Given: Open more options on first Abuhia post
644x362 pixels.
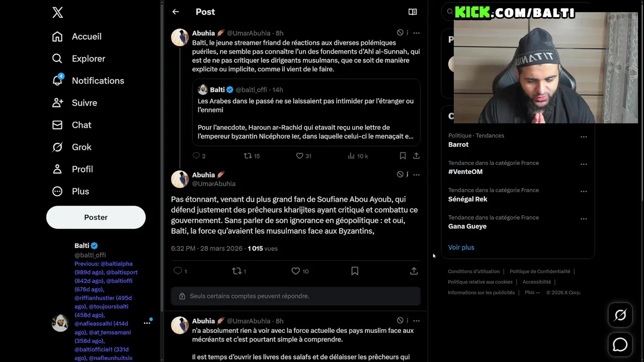Looking at the screenshot, I should [416, 33].
